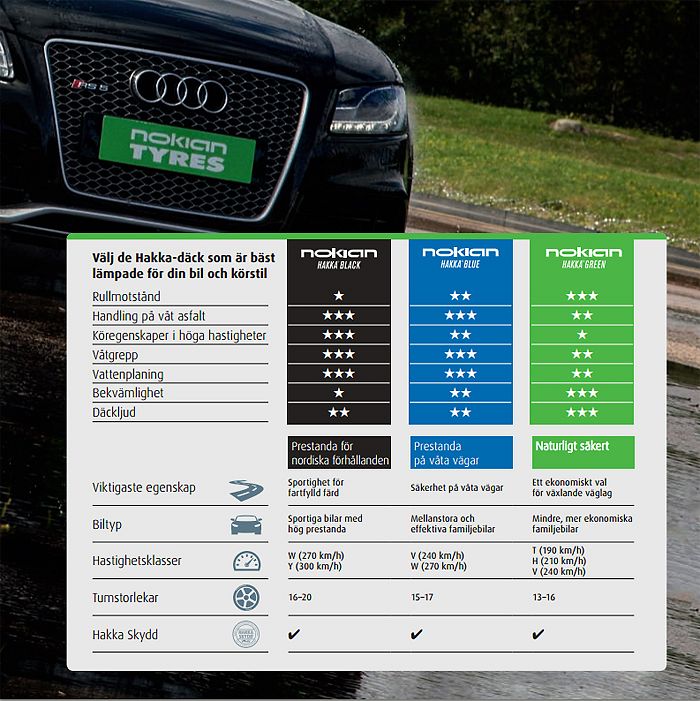
Task: Click the 'Viktigaste egenskap' label
Action: coord(144,488)
